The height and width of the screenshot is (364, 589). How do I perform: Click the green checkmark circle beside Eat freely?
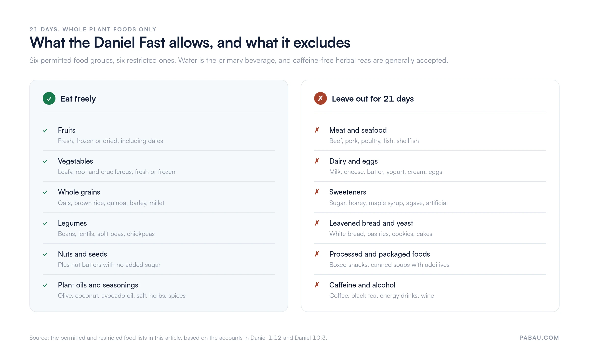49,99
